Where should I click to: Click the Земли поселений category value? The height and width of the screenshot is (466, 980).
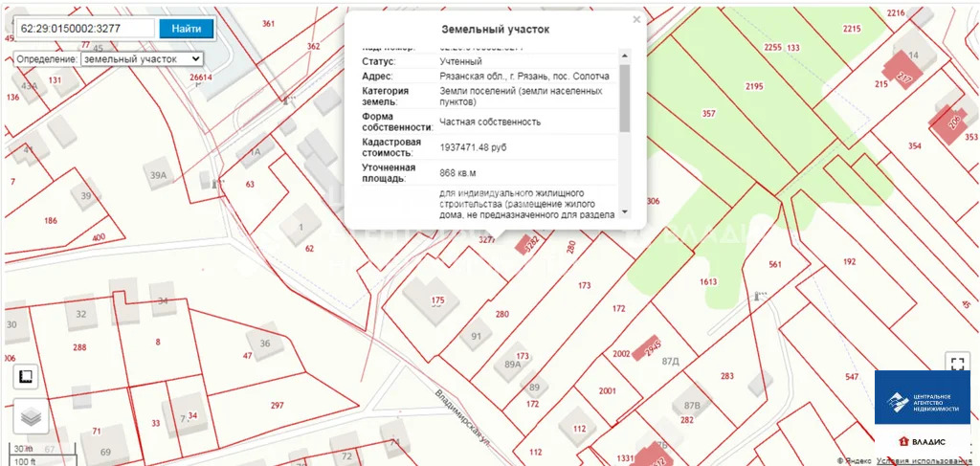click(x=521, y=97)
